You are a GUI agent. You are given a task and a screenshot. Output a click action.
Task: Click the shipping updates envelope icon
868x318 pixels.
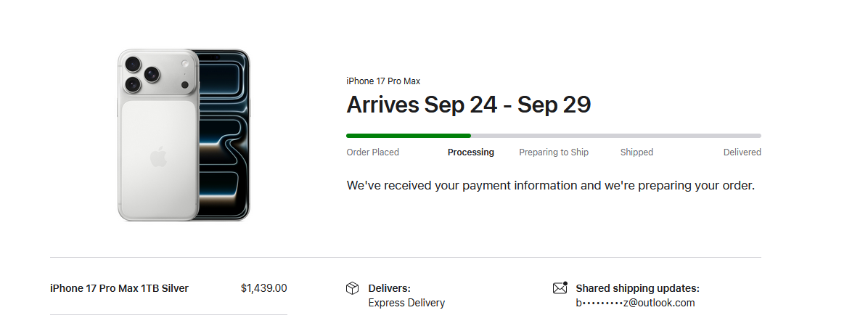tap(560, 288)
